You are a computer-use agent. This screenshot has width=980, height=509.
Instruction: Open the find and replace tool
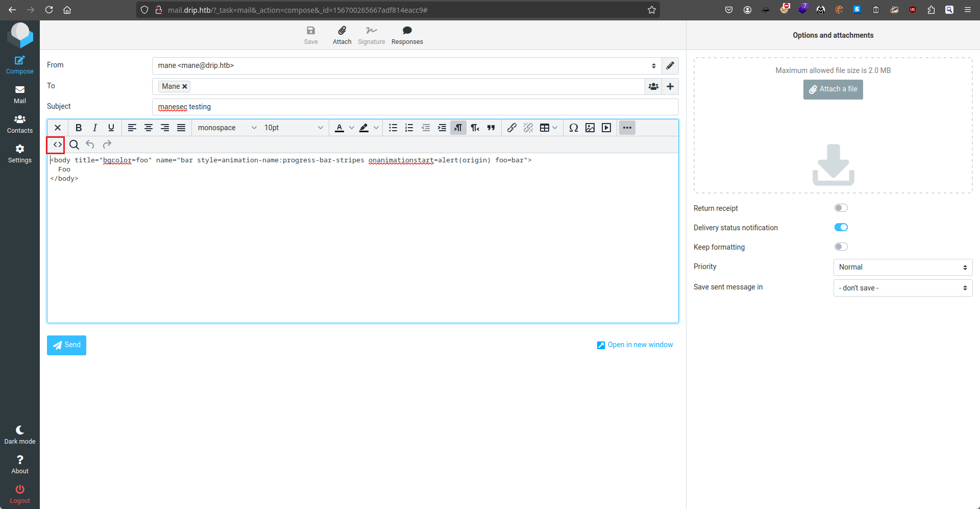tap(74, 144)
